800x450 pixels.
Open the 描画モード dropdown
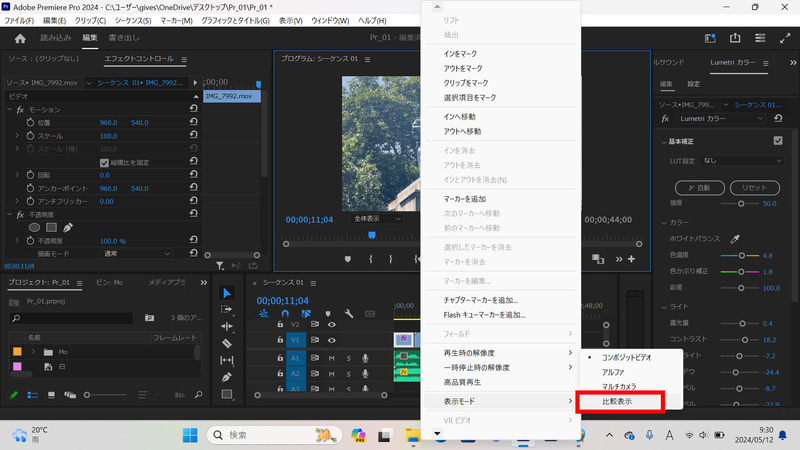[136, 254]
